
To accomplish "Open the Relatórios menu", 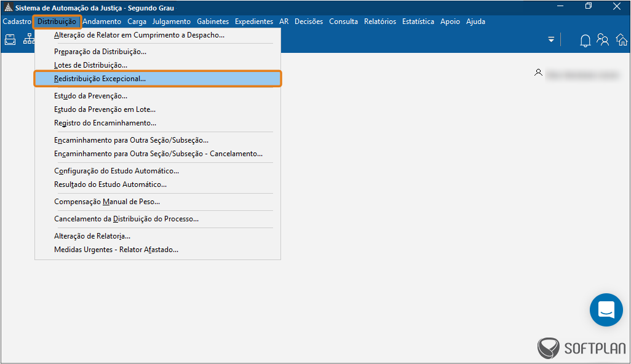I will point(380,22).
